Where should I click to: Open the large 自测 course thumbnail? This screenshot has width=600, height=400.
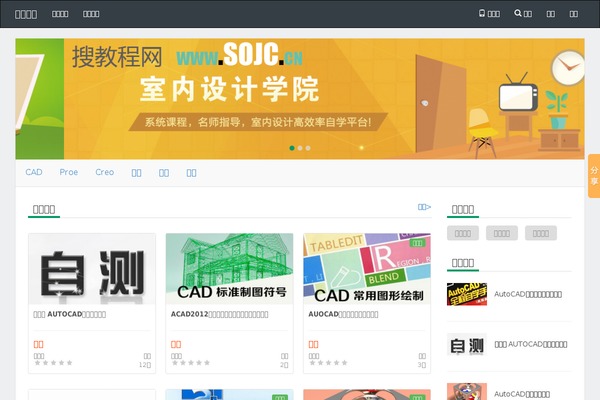pyautogui.click(x=92, y=269)
